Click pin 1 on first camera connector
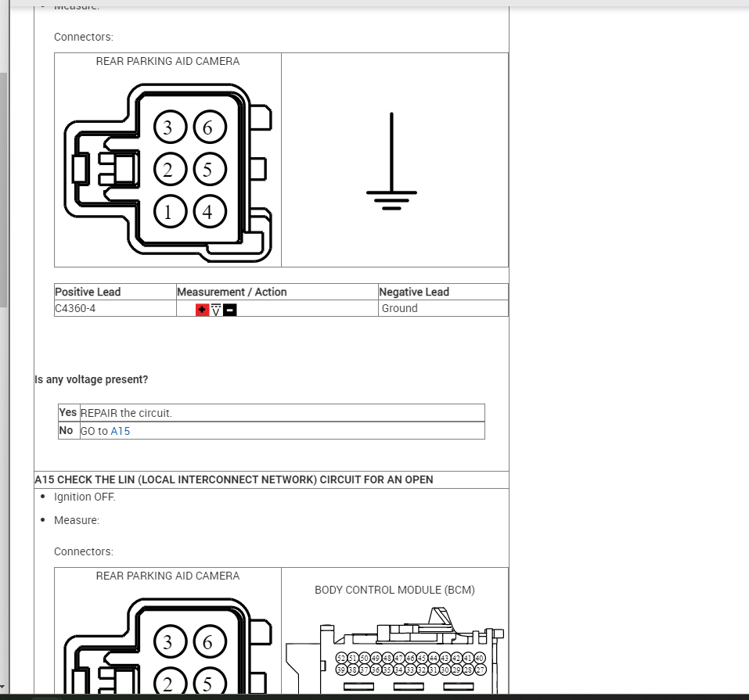 [170, 211]
